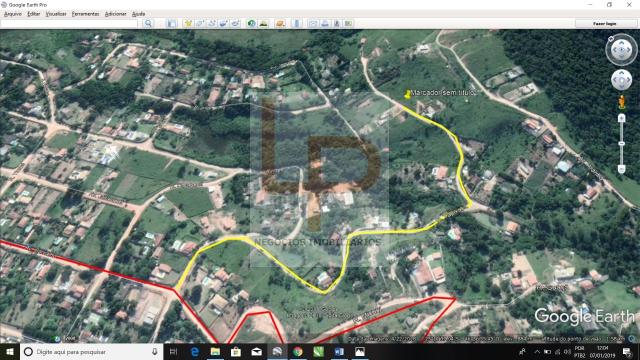This screenshot has height=360, width=640.
Task: Open Chrome from the taskbar
Action: point(298,351)
